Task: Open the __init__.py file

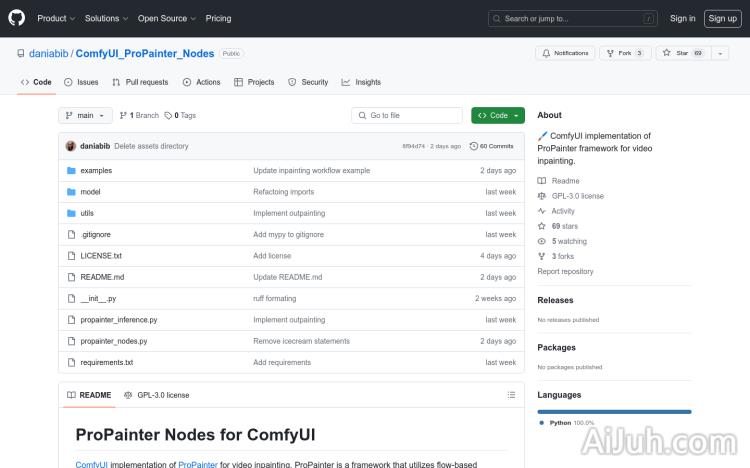Action: tap(98, 299)
